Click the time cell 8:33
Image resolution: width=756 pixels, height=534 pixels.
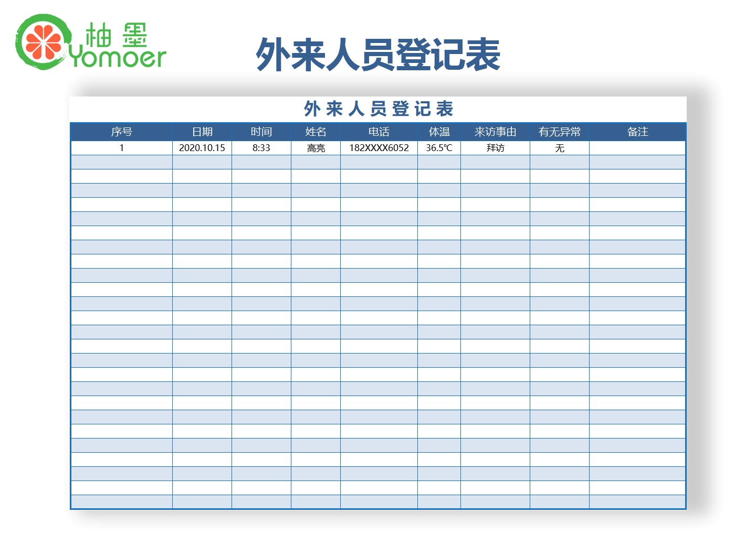261,148
